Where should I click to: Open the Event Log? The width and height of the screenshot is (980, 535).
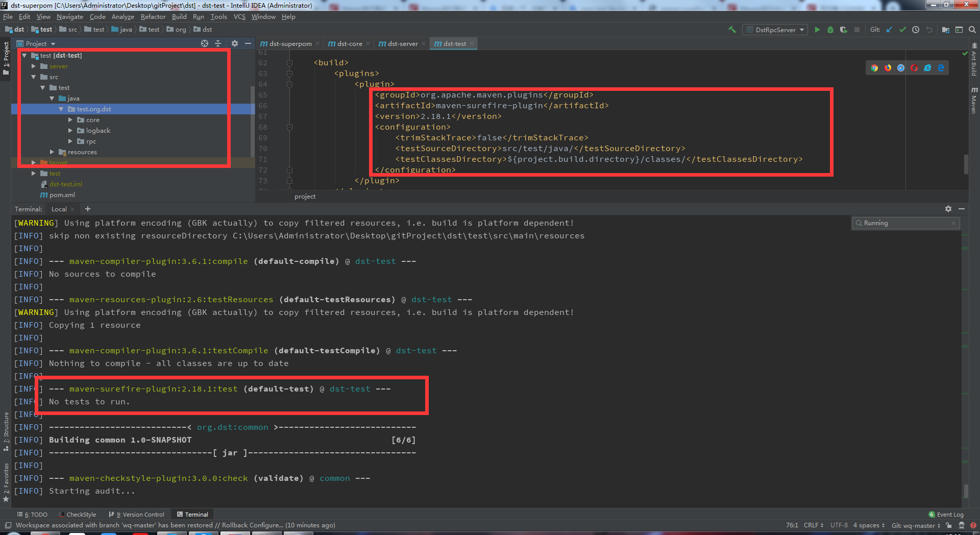pyautogui.click(x=950, y=514)
